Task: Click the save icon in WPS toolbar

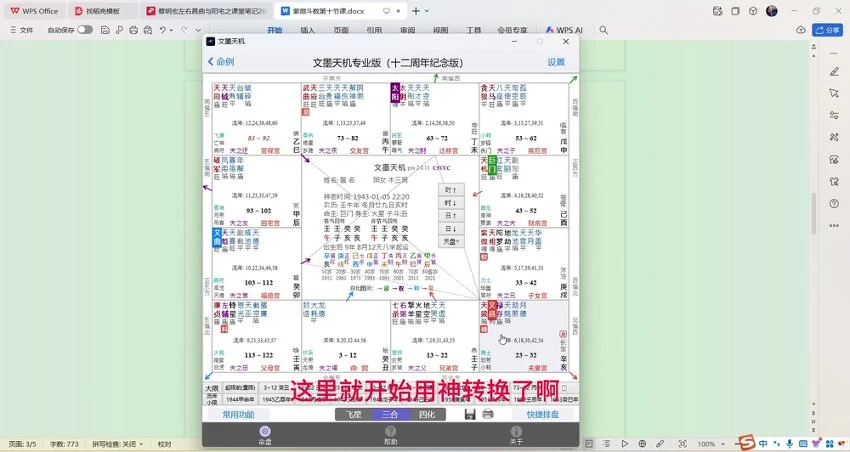Action: point(105,30)
